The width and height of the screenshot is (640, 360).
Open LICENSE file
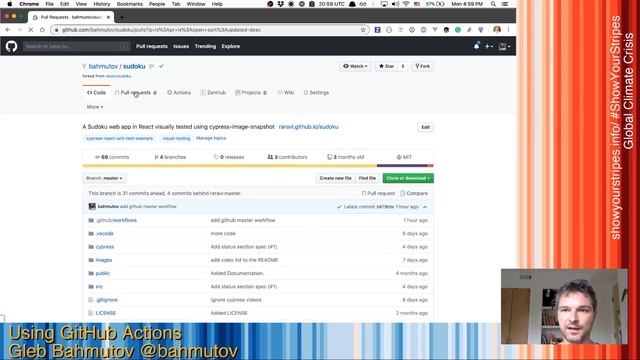(106, 313)
